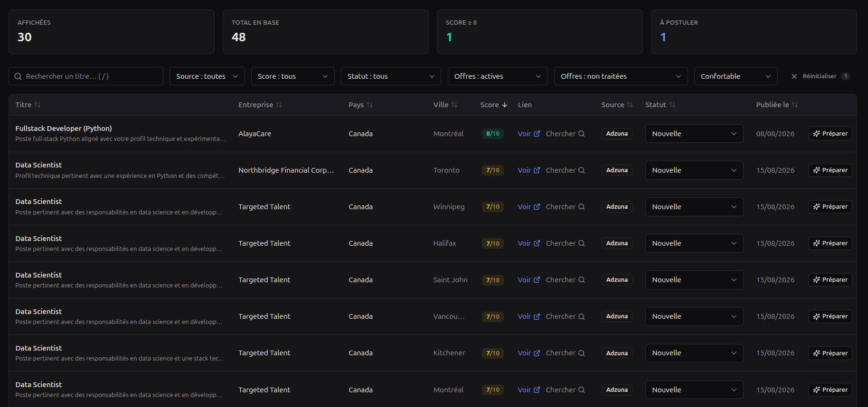Change Nouvelle status for Toronto offer

tap(694, 170)
